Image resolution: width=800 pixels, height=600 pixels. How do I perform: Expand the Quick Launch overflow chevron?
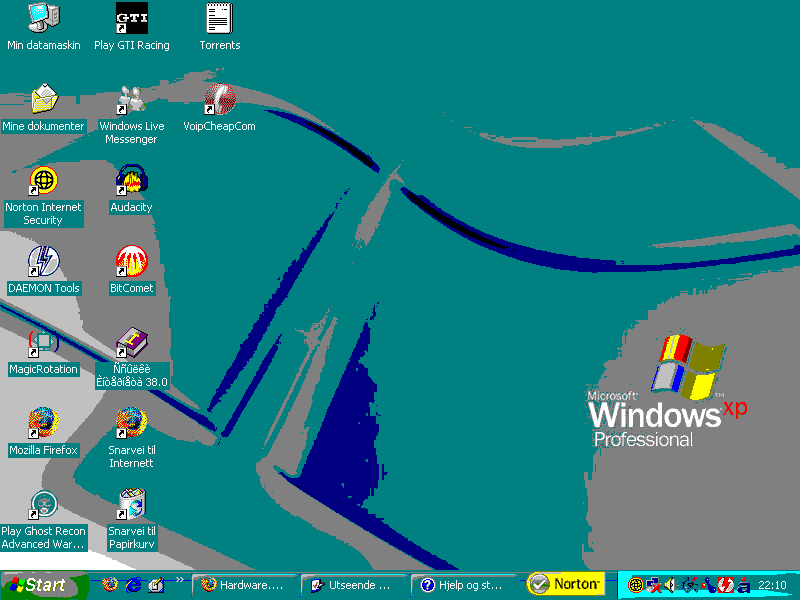179,579
